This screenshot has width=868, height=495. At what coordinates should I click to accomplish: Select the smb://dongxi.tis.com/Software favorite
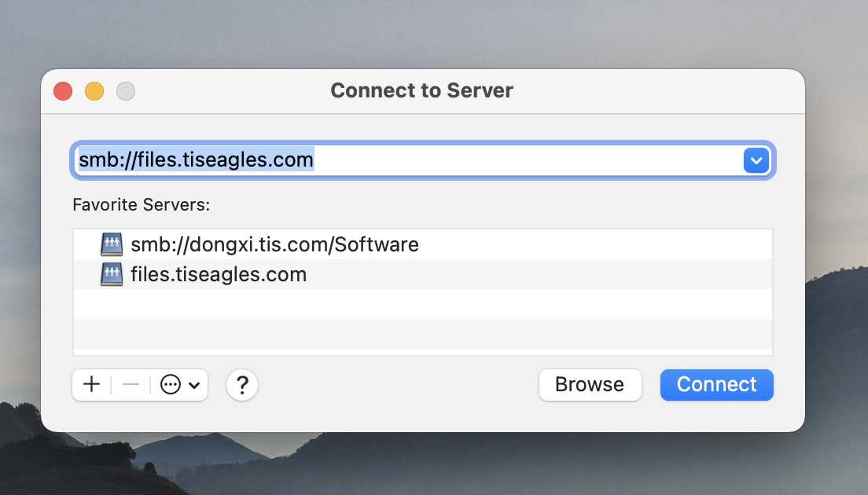pos(274,244)
